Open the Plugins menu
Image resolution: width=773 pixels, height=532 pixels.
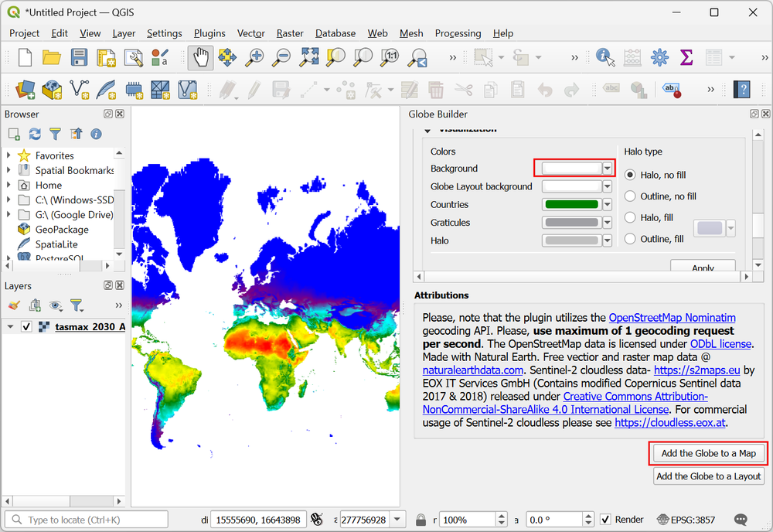click(209, 33)
